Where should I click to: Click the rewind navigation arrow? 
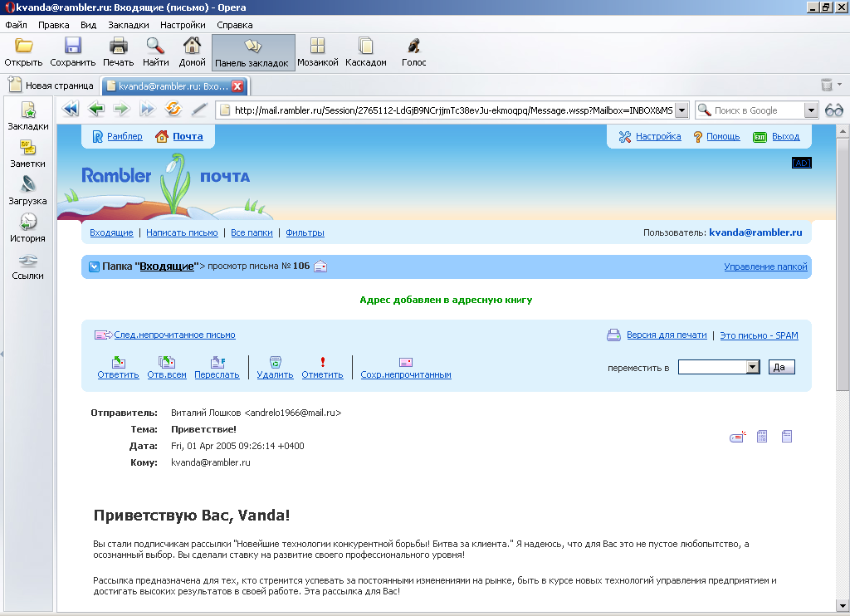(x=71, y=110)
